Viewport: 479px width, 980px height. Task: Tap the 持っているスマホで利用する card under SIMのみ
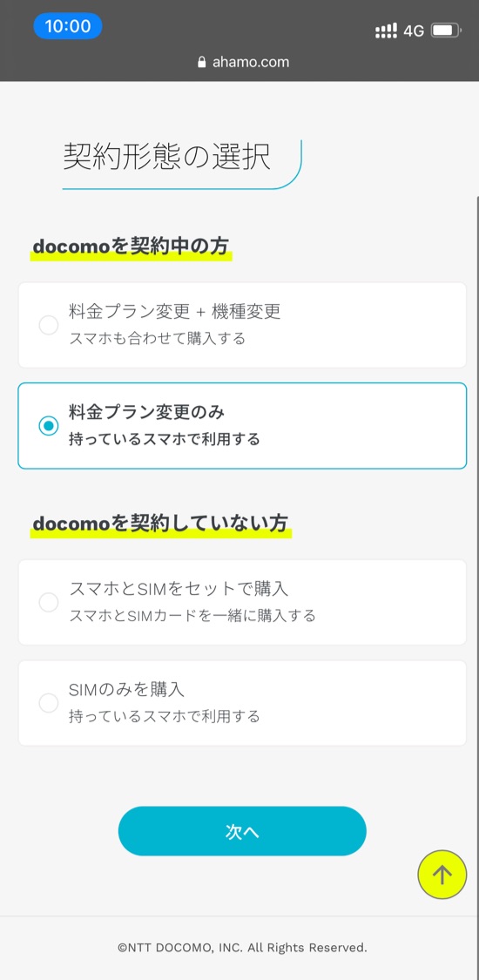(242, 703)
